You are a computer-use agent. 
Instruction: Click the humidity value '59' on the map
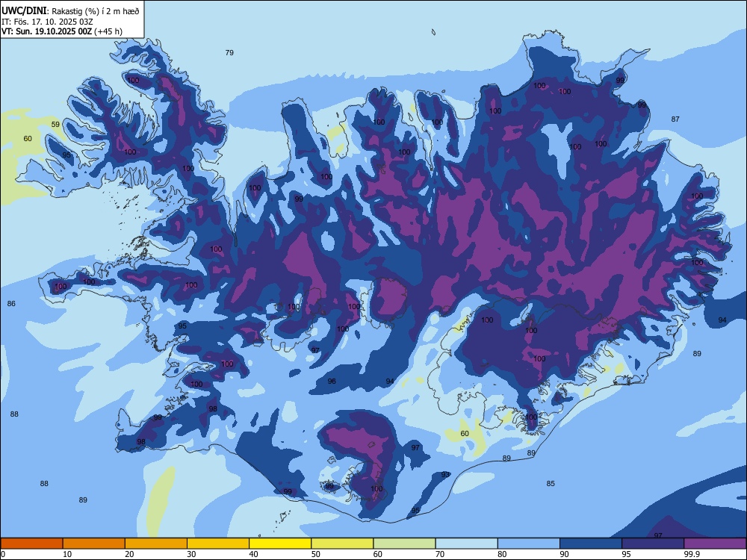[56, 124]
